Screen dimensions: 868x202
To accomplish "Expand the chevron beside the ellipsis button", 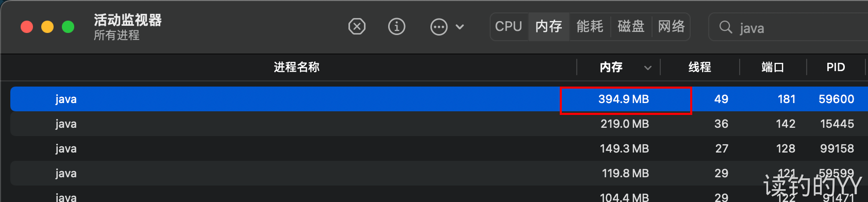I will [x=460, y=27].
